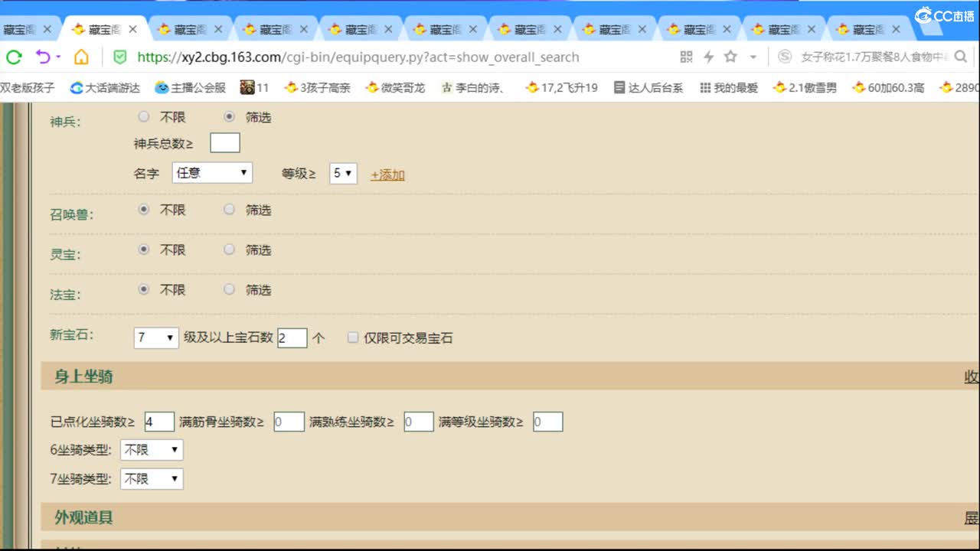Viewport: 980px width, 551px height.
Task: Click the 神兵总数≥ input box
Action: point(225,143)
